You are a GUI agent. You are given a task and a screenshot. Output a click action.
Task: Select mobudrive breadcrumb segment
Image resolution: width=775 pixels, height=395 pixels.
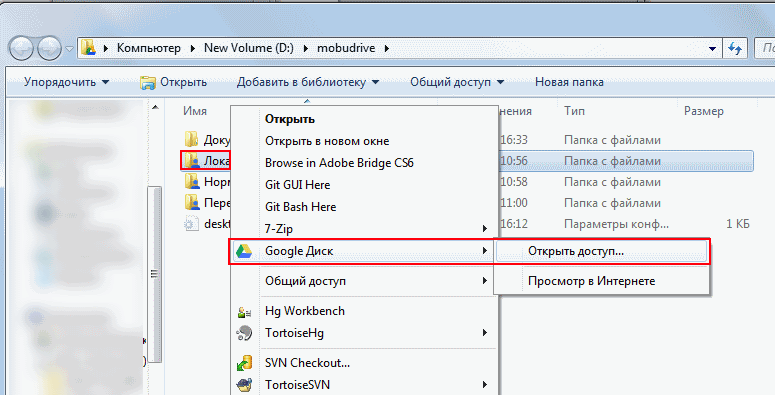pyautogui.click(x=346, y=48)
